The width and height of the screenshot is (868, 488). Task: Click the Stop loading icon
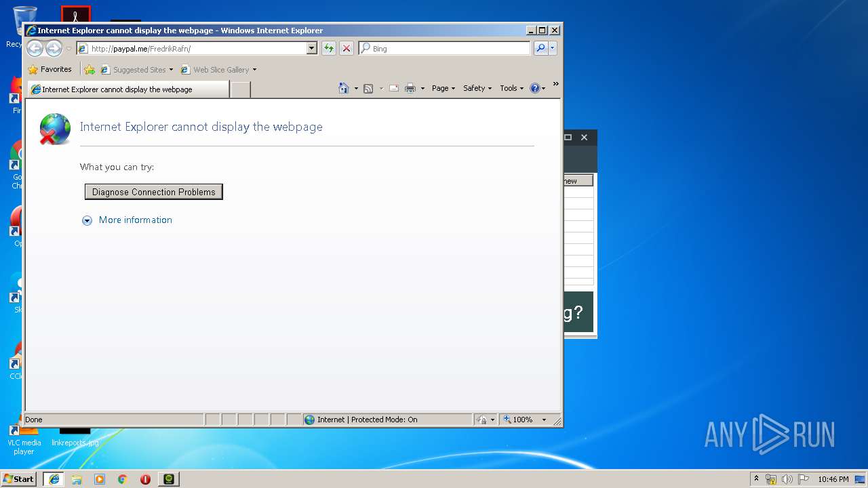coord(347,48)
